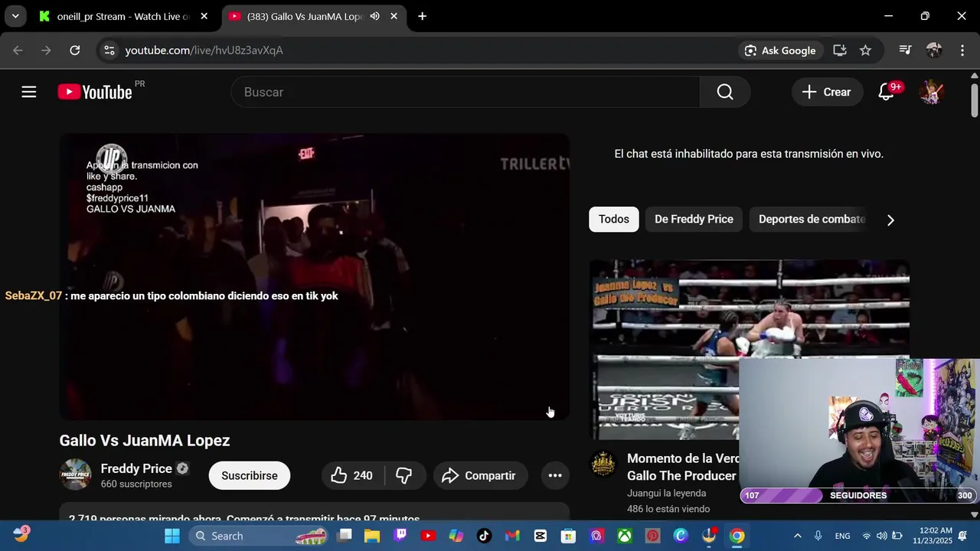Open more actions three-dot menu
Screen dimensions: 980x551
click(555, 475)
